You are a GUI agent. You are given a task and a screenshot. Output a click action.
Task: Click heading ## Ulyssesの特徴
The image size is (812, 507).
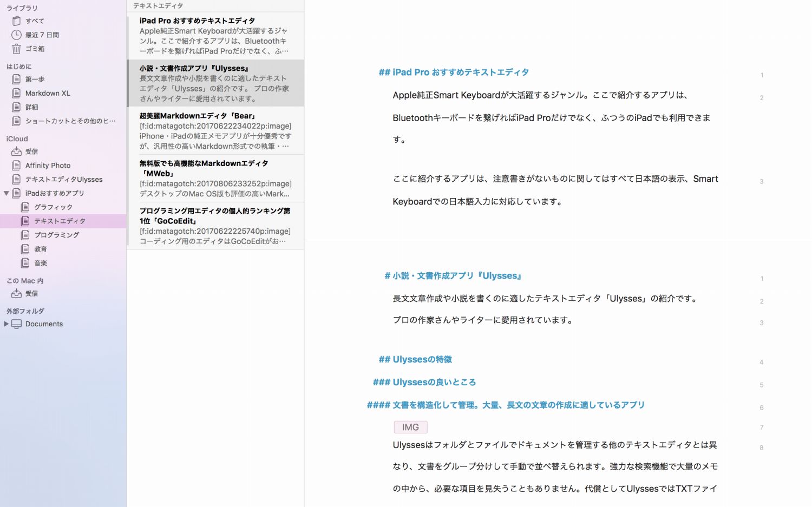pyautogui.click(x=415, y=359)
